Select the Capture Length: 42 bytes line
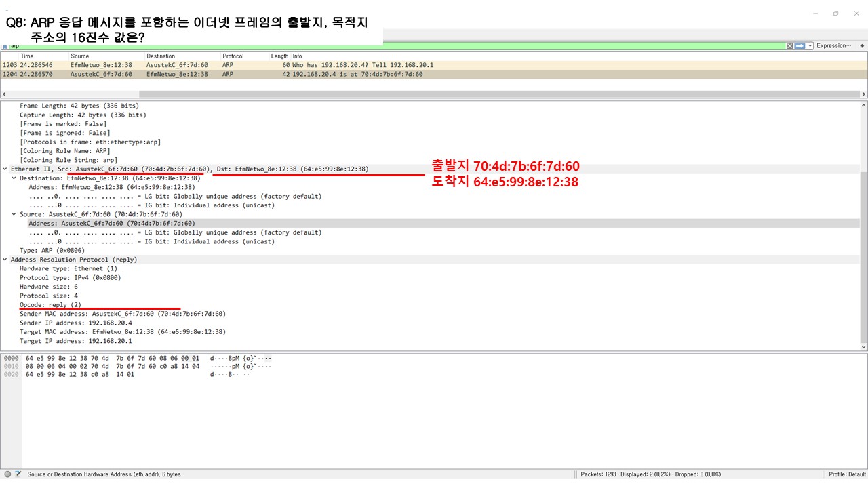 click(83, 115)
